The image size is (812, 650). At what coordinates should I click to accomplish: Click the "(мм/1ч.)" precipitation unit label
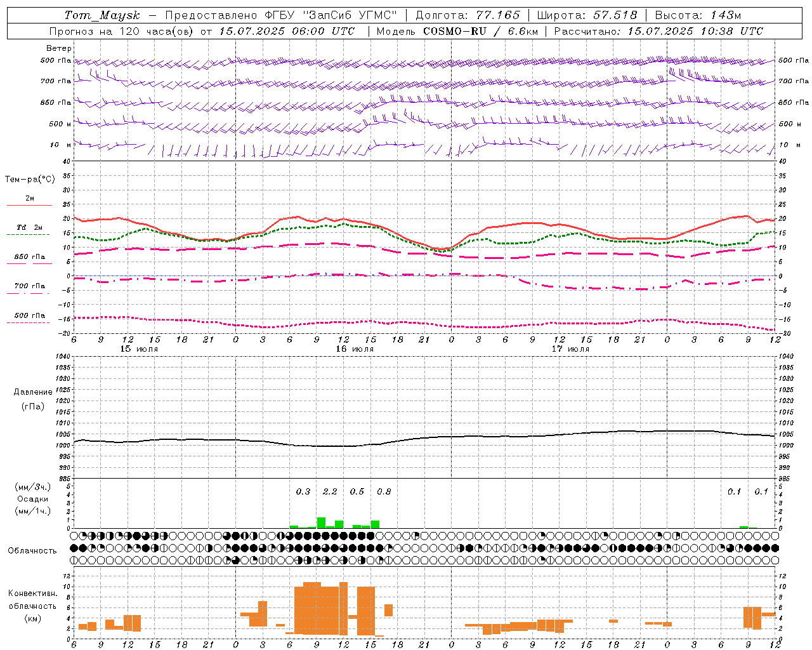(x=32, y=511)
